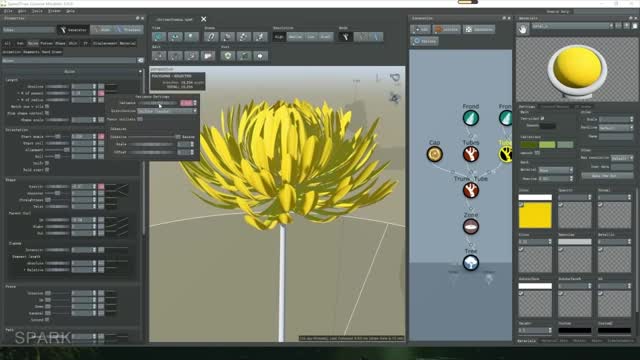Toggle the variation amount checkbox

pos(537,153)
